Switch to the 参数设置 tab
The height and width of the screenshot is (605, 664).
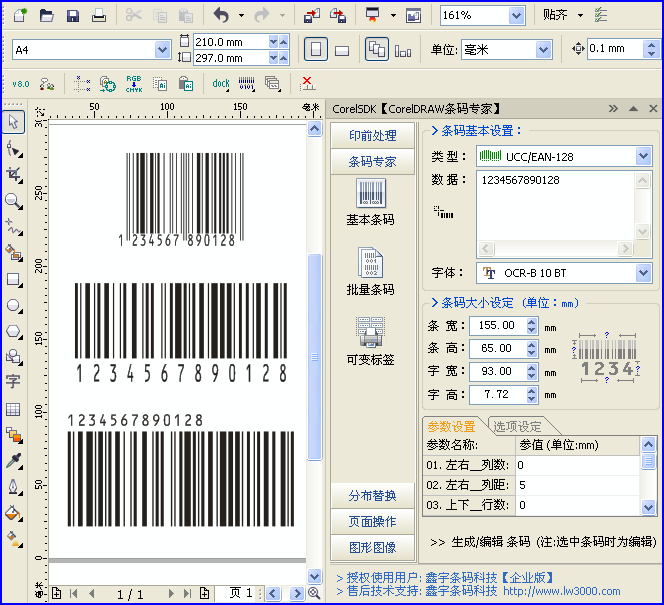tap(451, 426)
